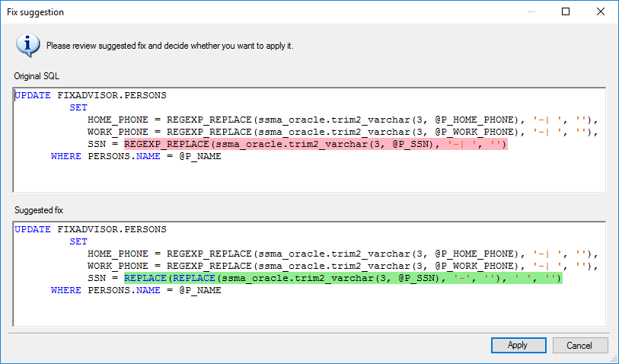
Task: Maximize the Fix suggestion window
Action: click(x=566, y=12)
